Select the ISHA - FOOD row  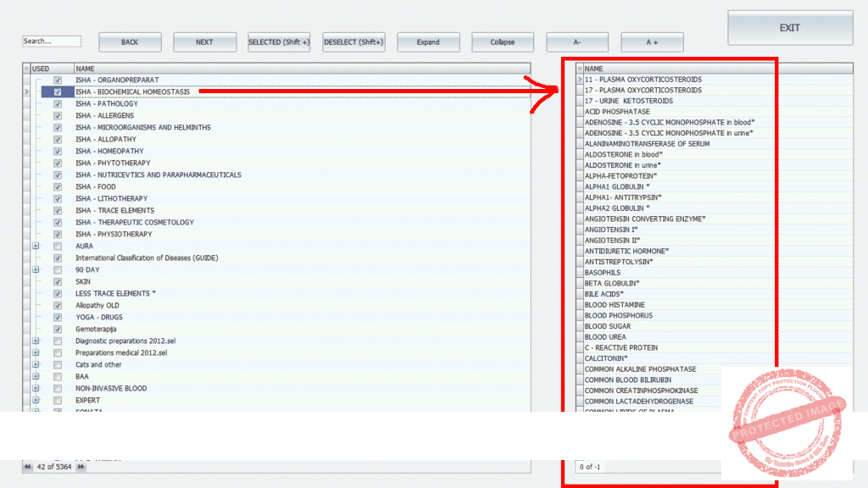[96, 187]
